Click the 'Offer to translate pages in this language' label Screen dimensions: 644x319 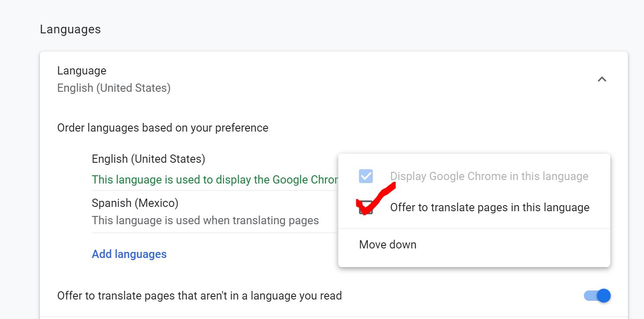(x=490, y=208)
